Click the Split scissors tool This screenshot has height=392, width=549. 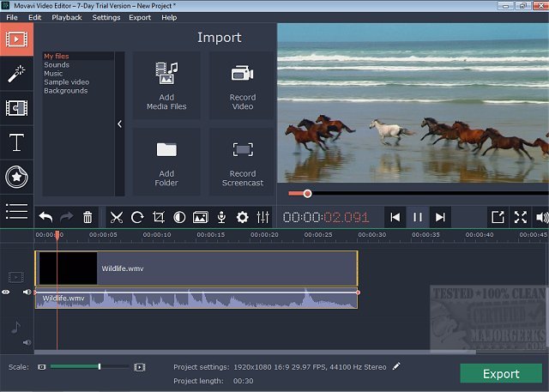[x=117, y=218]
